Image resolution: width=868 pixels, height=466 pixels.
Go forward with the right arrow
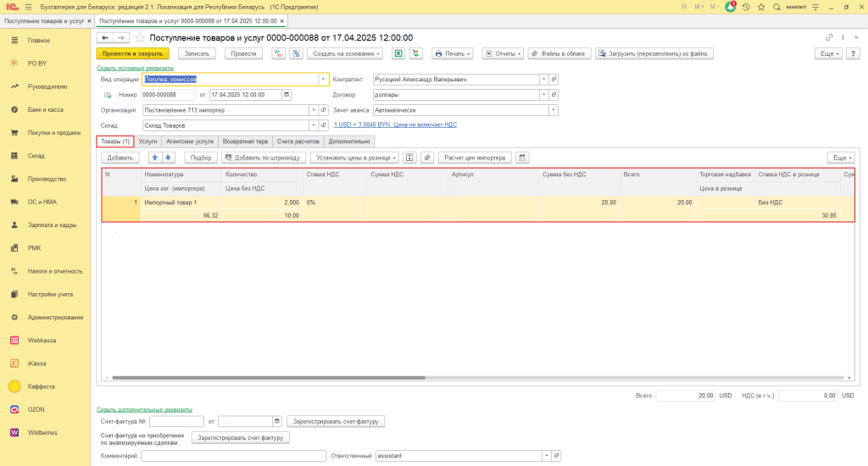point(121,37)
